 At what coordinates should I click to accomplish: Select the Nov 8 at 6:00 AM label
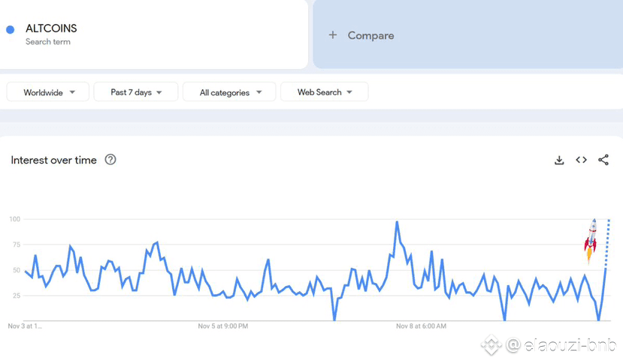pyautogui.click(x=421, y=326)
